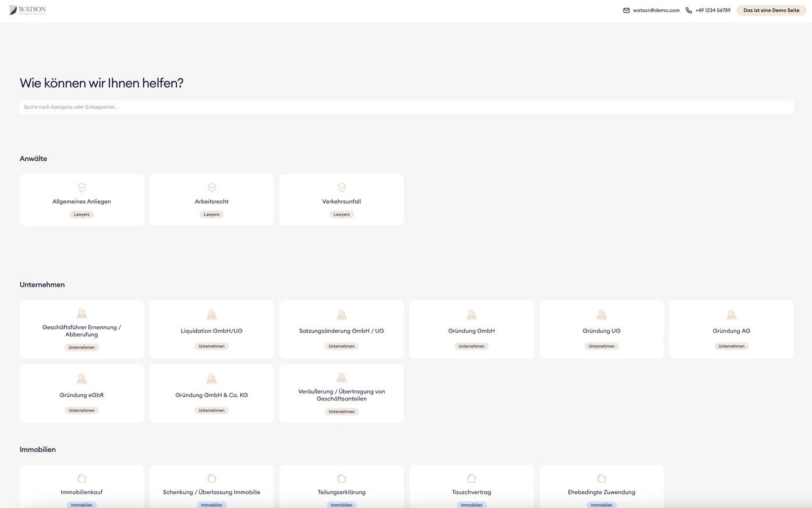Click the Lawyers tag on Verkehrsunfall card

pyautogui.click(x=342, y=215)
